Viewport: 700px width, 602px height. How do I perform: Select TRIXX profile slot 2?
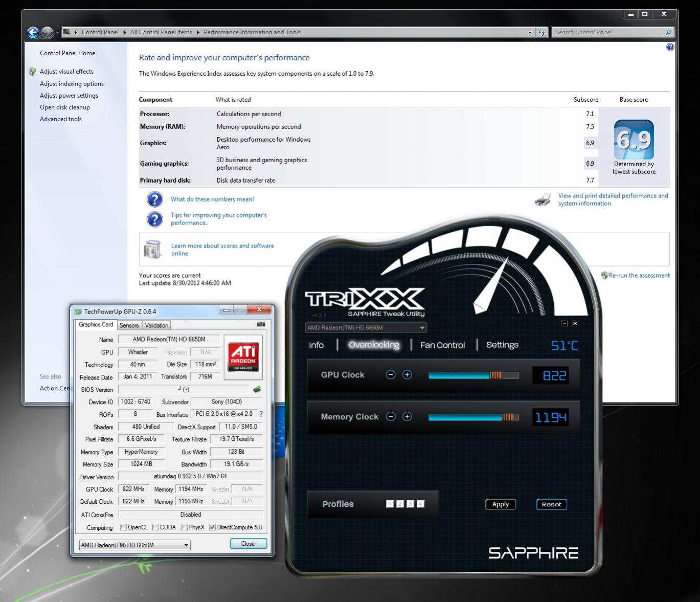(400, 504)
